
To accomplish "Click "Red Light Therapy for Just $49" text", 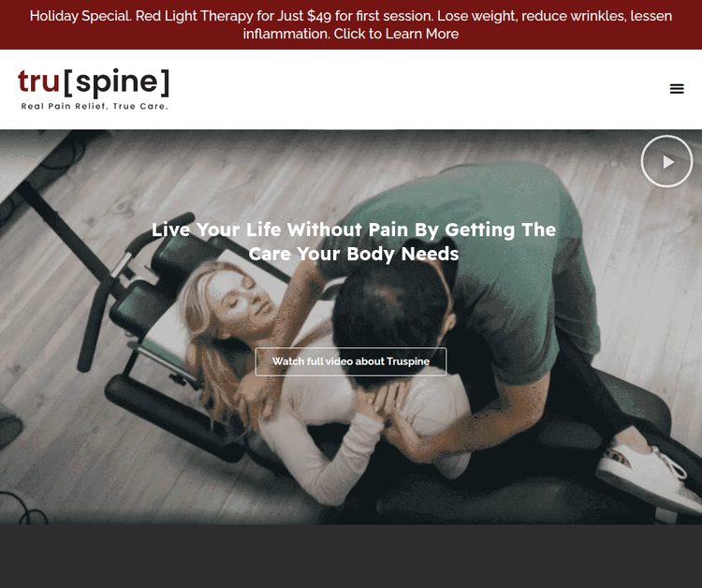I will click(x=233, y=16).
